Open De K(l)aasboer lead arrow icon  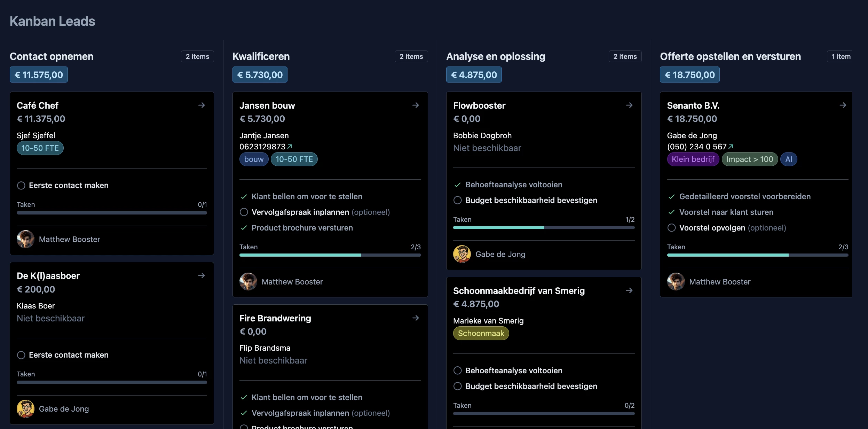[x=202, y=275]
